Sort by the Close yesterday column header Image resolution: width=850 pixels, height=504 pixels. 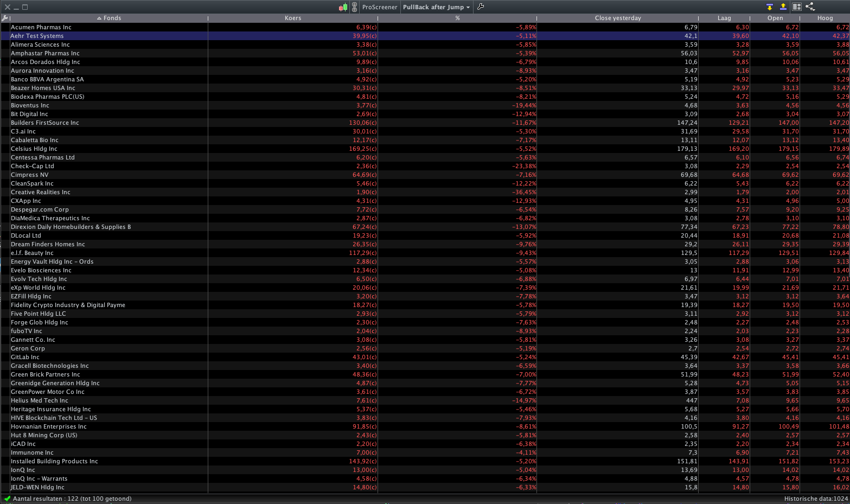click(x=618, y=18)
